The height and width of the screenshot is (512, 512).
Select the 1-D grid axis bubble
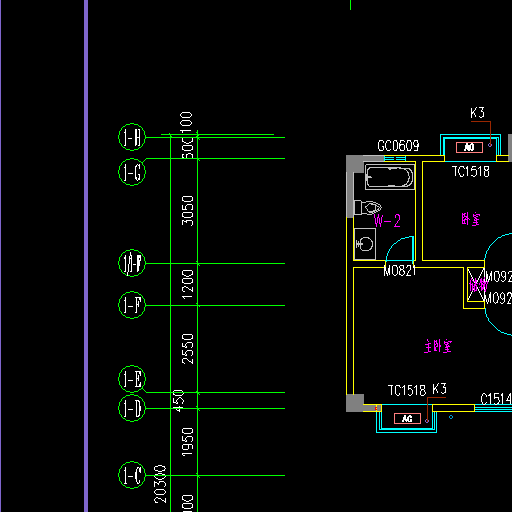pyautogui.click(x=132, y=408)
